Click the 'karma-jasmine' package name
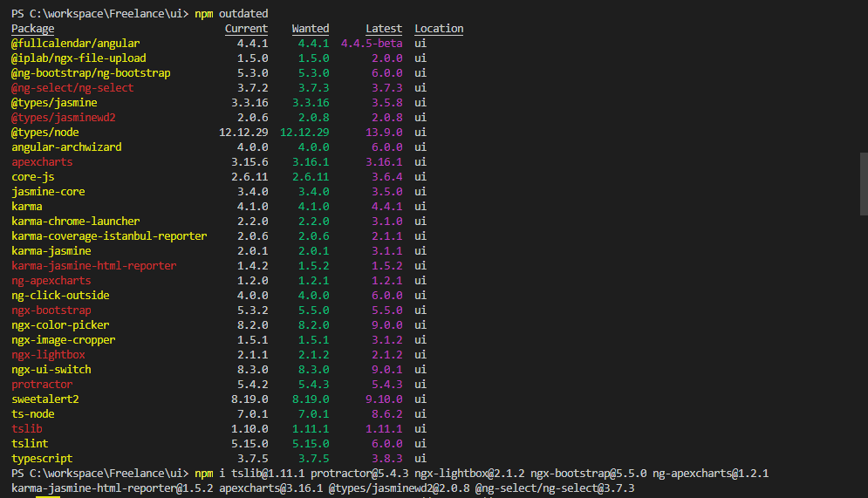 point(51,251)
